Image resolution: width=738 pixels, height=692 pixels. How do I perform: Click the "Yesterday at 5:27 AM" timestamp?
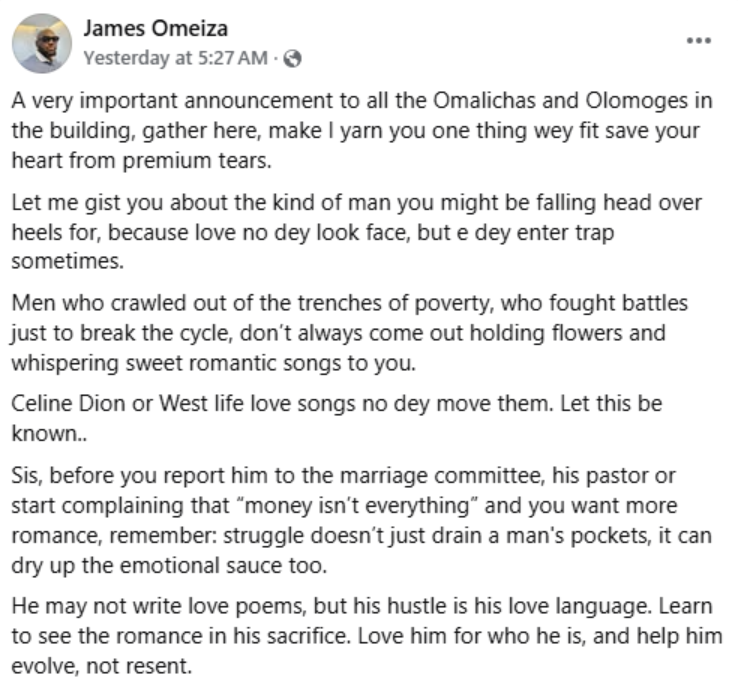pyautogui.click(x=176, y=58)
